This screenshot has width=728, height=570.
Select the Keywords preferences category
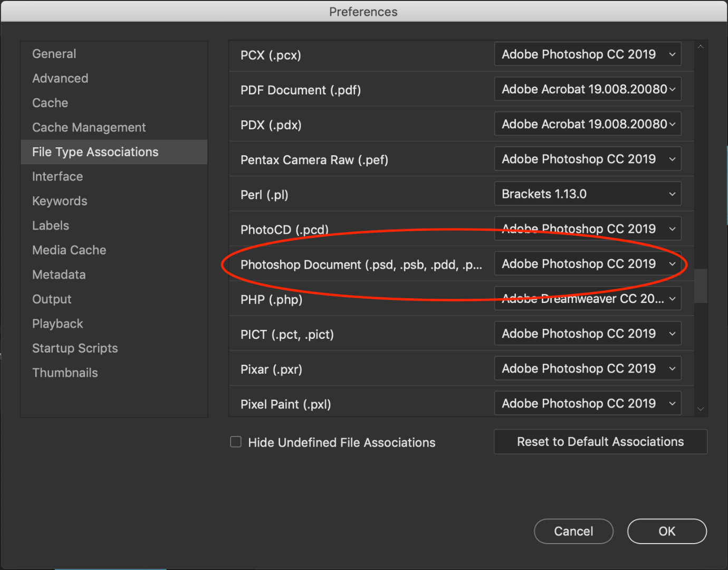click(59, 201)
